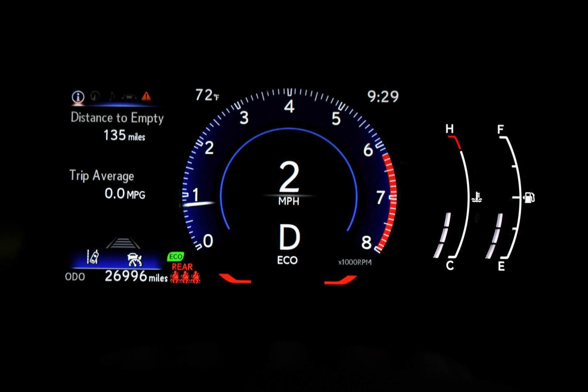The height and width of the screenshot is (392, 588).
Task: Tap the 72°F outside temperature
Action: pos(207,95)
